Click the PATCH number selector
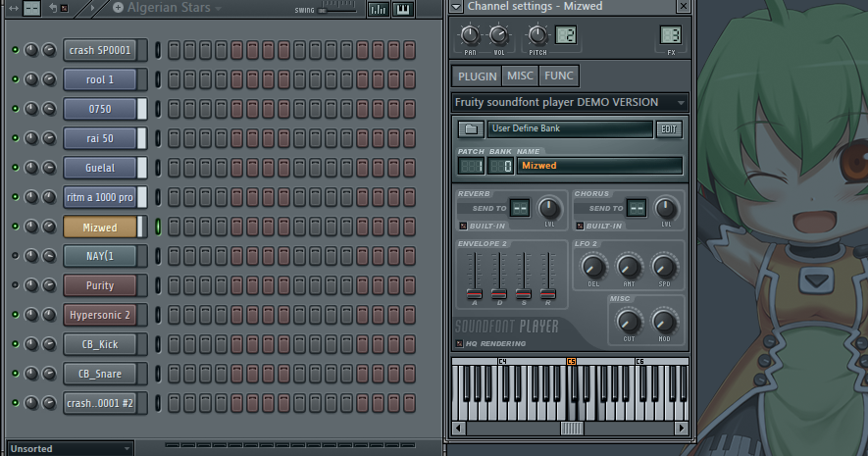Viewport: 868px width, 456px height. [471, 166]
